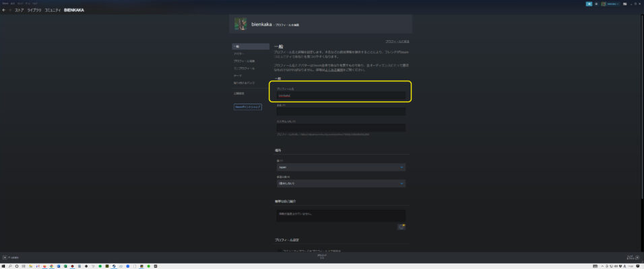This screenshot has width=644, height=269.
Task: Click the announcements icon in top bar
Action: [588, 3]
